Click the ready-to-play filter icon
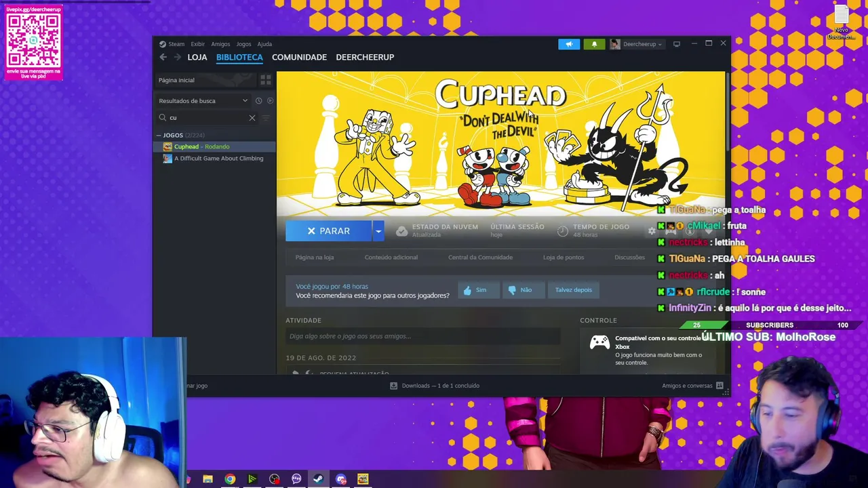Image resolution: width=868 pixels, height=488 pixels. (270, 101)
